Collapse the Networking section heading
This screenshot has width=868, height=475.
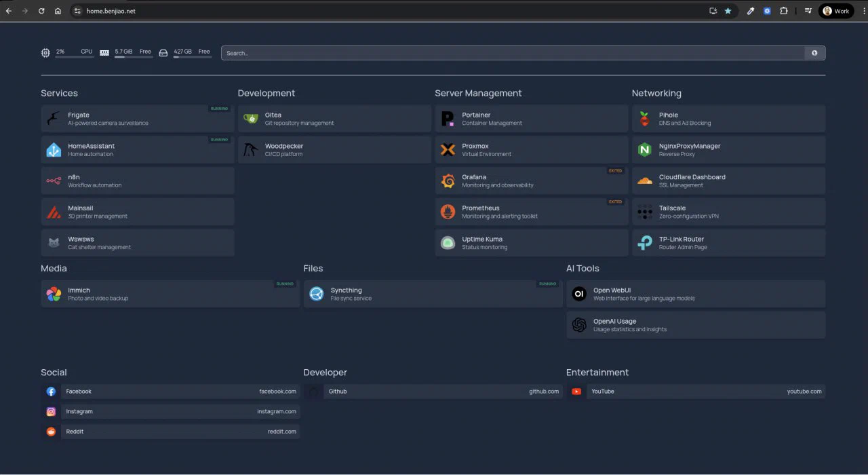point(656,93)
